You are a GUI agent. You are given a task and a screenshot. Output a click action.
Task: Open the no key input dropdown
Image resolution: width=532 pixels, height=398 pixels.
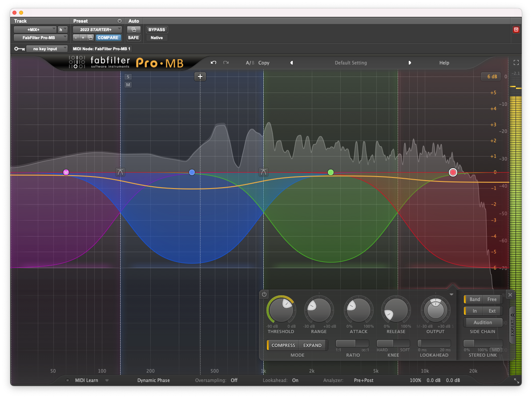[x=47, y=49]
